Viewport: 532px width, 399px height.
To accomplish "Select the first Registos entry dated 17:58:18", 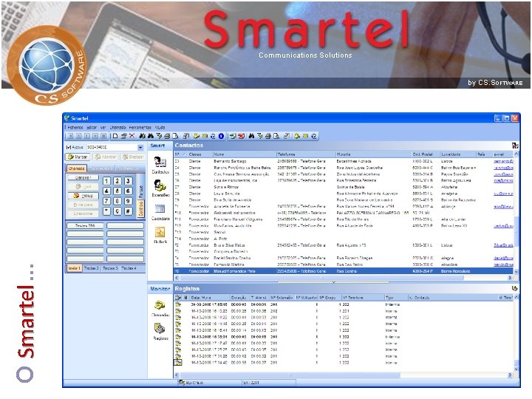I will tap(344, 304).
